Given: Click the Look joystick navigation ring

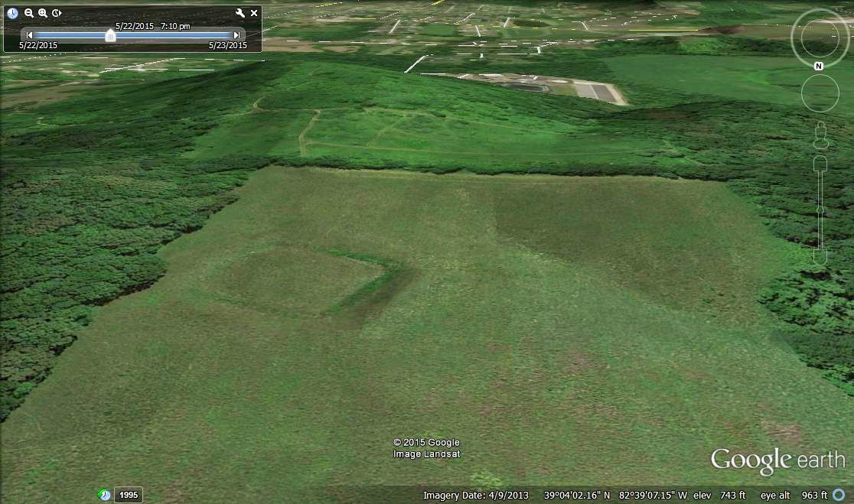Looking at the screenshot, I should 820,37.
